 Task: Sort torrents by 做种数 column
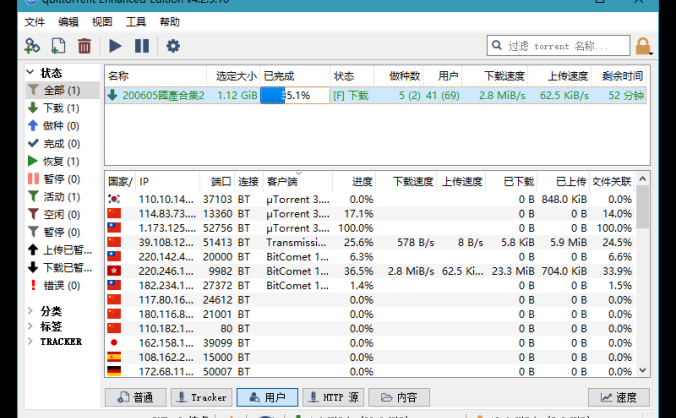pyautogui.click(x=399, y=76)
